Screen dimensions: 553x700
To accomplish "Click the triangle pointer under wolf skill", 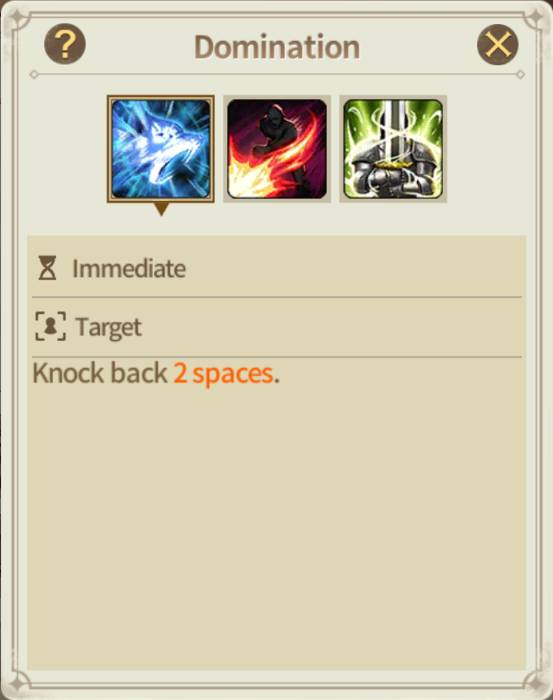I will (161, 209).
